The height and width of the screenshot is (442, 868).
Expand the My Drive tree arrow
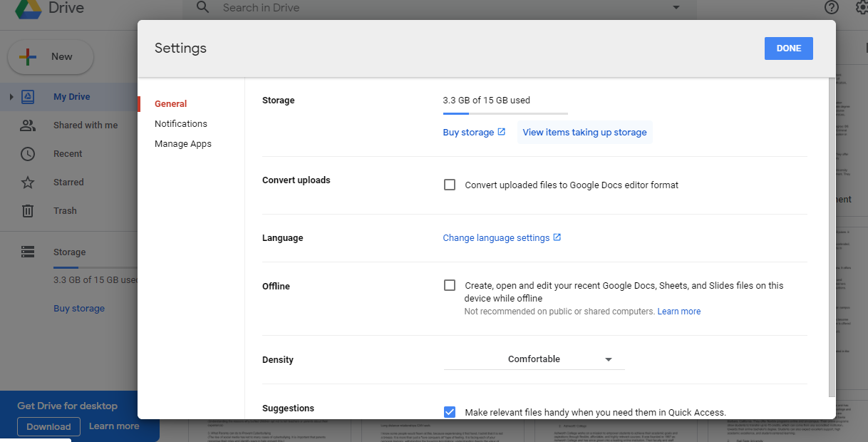(x=11, y=97)
